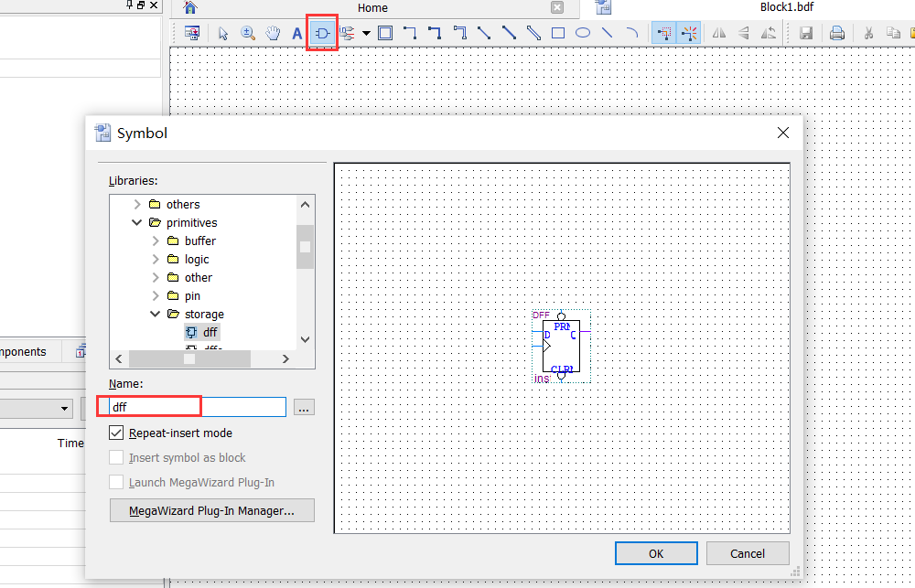
Task: Expand the logic folder
Action: (156, 259)
